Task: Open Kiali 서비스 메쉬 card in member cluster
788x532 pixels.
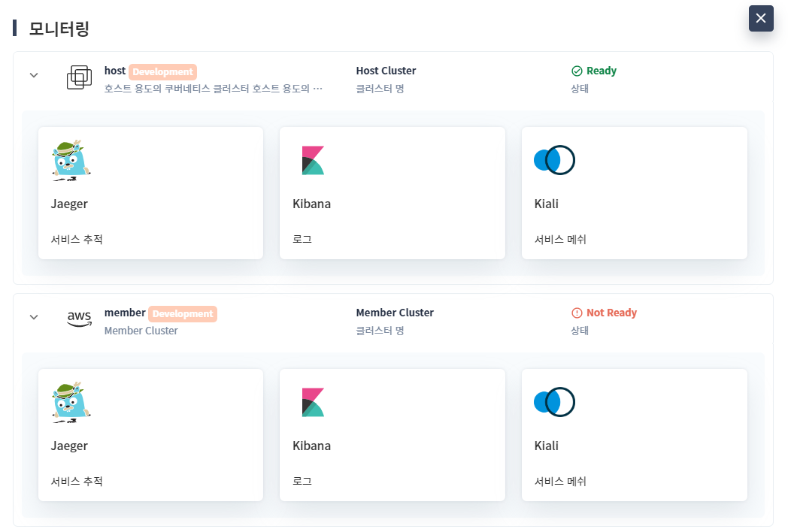Action: [634, 435]
